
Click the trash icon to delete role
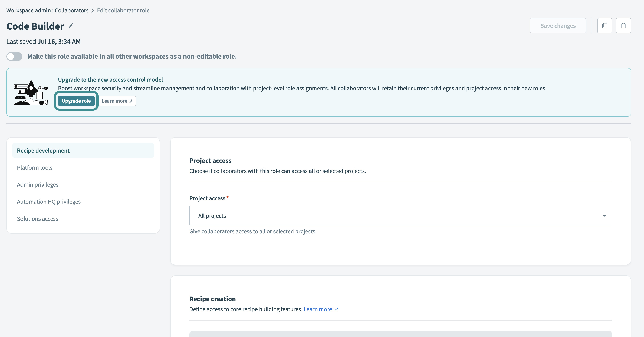point(623,26)
